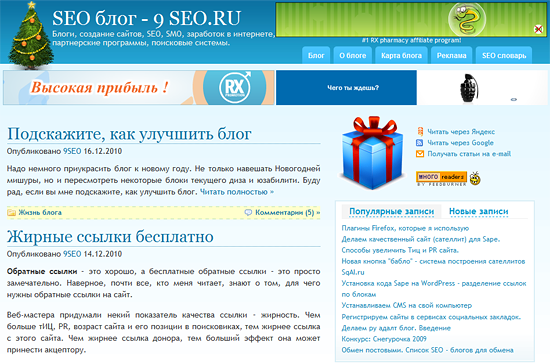Open Делаем качественный сайт (сателлит) для Sape
Screen dimensions: 550x364
[421, 239]
